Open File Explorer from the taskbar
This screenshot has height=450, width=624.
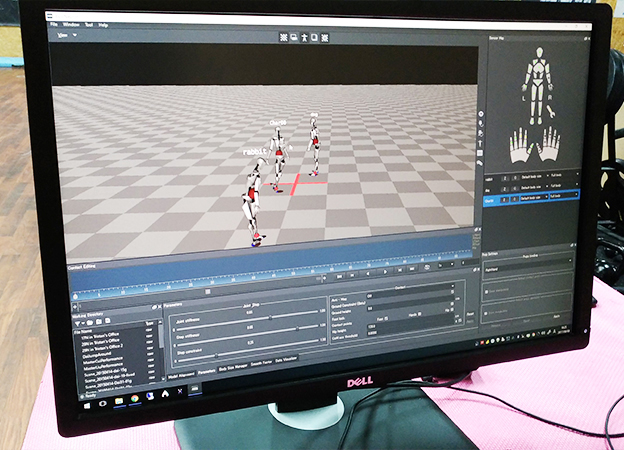click(x=119, y=401)
